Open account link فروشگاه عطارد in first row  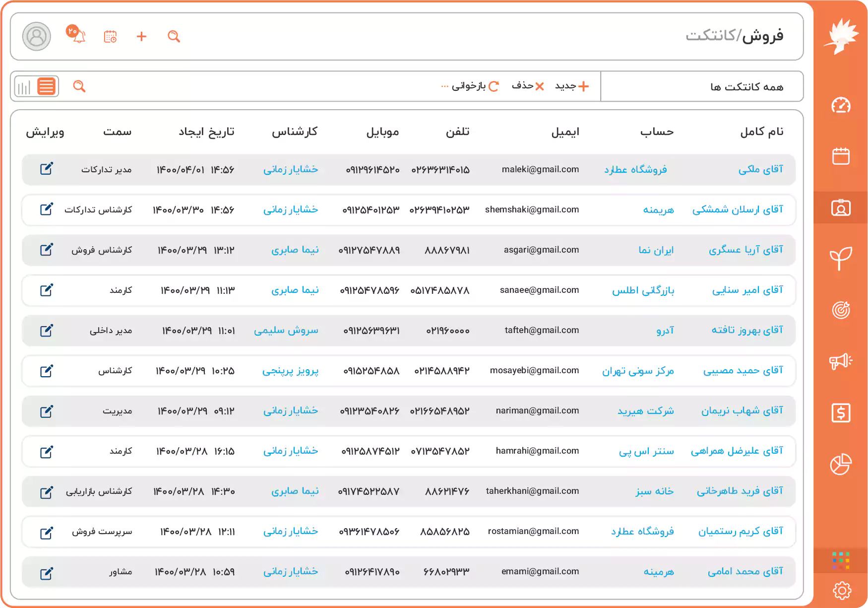tap(635, 170)
